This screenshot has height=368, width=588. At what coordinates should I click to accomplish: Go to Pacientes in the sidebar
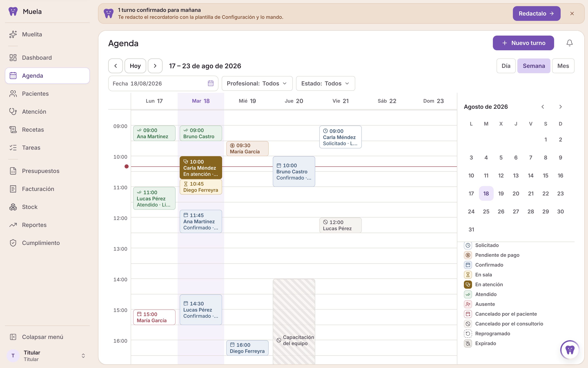point(47,94)
